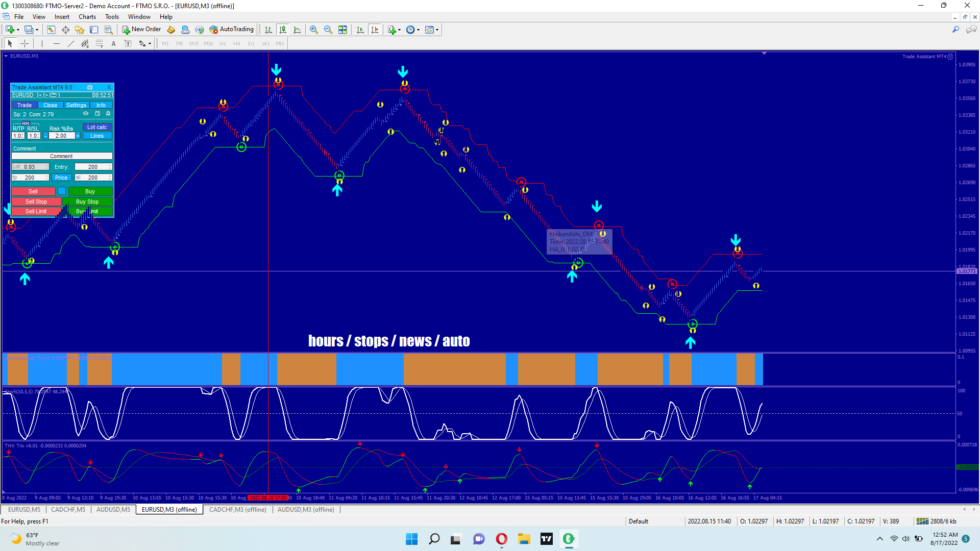Click the Comment input field
This screenshot has height=551, width=980.
coord(61,156)
